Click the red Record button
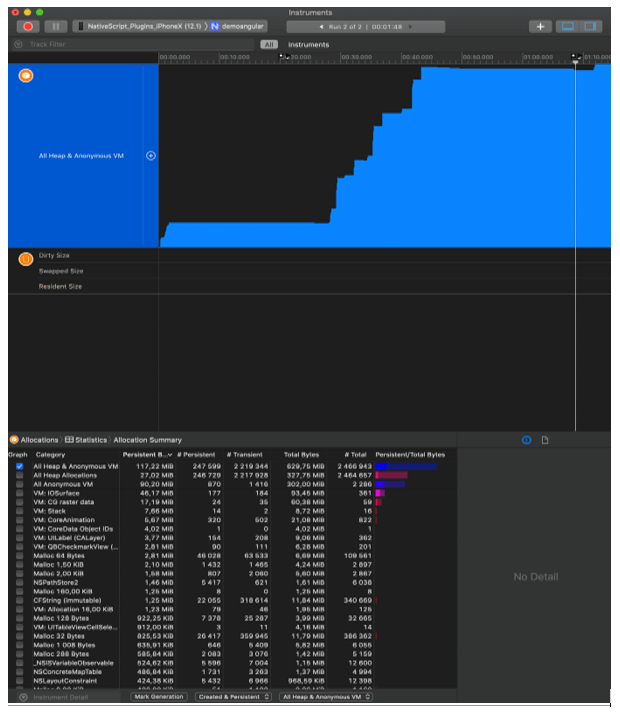Viewport: 620px width, 714px height. (28, 26)
